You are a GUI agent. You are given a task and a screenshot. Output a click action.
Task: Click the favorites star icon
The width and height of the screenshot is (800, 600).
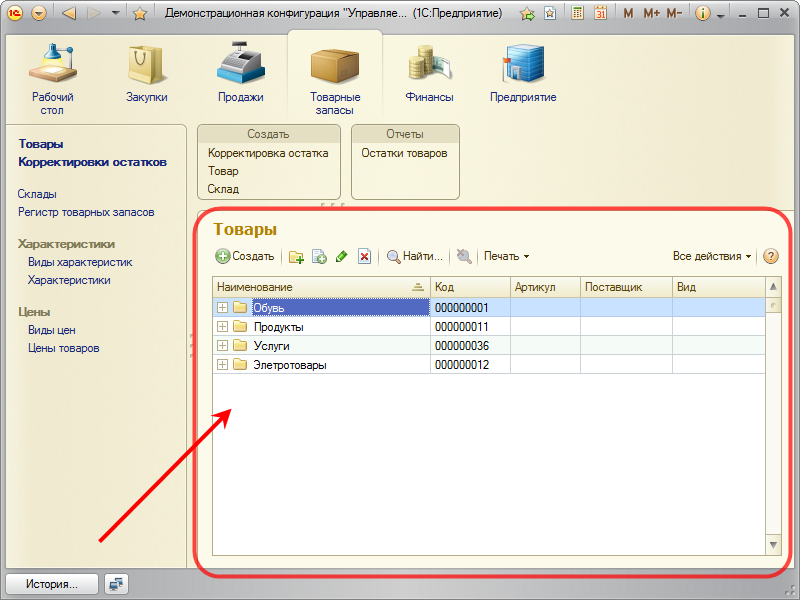140,13
